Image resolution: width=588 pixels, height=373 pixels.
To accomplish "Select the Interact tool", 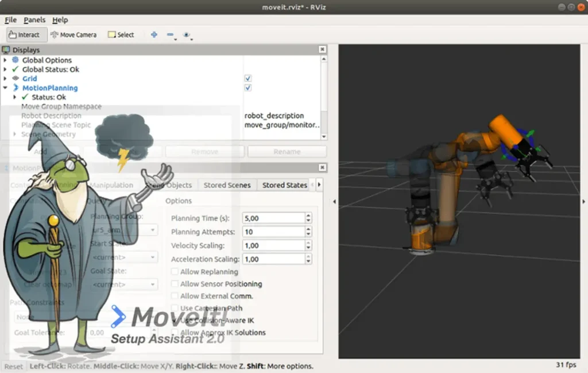I will click(25, 34).
